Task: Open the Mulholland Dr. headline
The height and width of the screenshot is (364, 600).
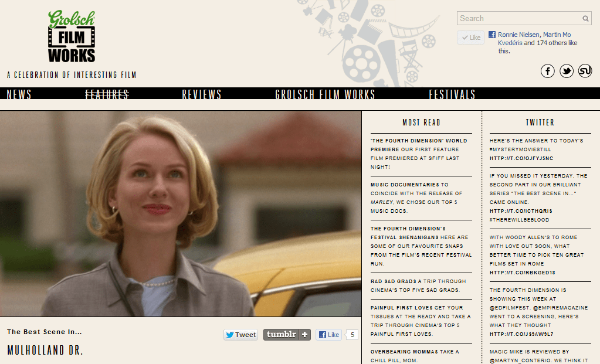Action: [45, 351]
